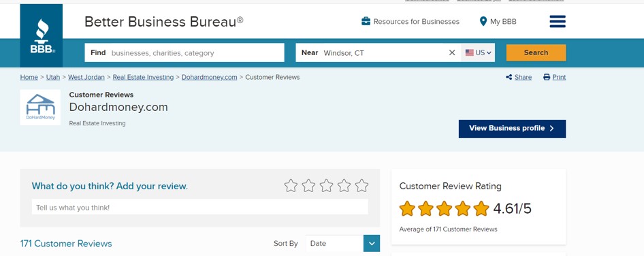Click the Customer Review Rating heading
Viewport: 644px width, 256px height.
point(450,186)
